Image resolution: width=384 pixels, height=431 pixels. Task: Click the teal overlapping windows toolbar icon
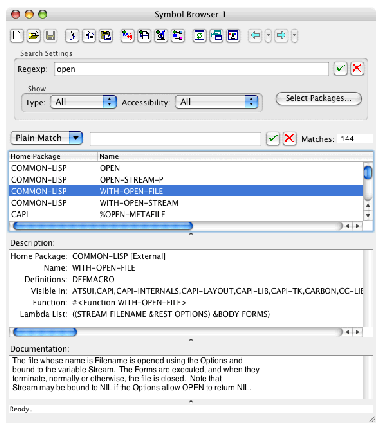[216, 36]
